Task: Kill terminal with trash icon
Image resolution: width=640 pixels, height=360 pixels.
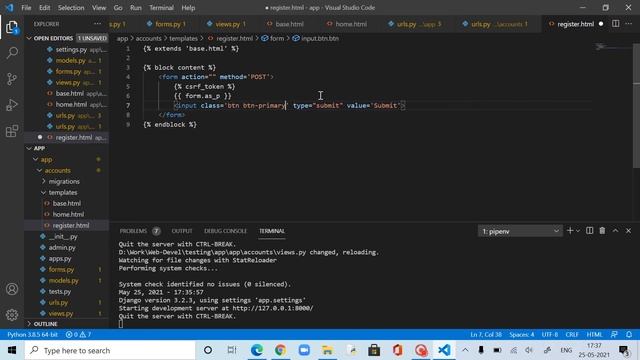Action: [602, 231]
